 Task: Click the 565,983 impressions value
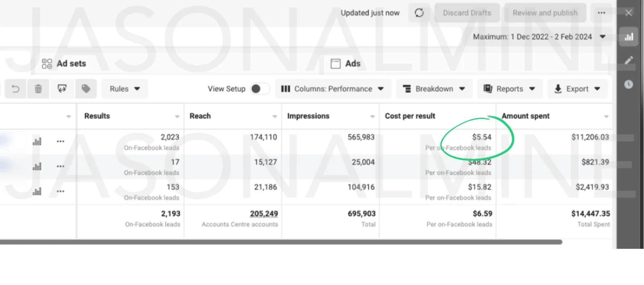click(361, 137)
